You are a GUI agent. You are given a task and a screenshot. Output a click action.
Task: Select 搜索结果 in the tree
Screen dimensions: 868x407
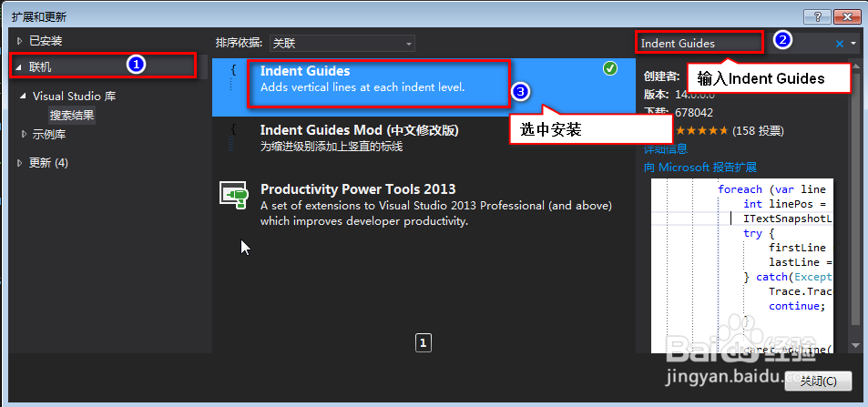pyautogui.click(x=72, y=115)
